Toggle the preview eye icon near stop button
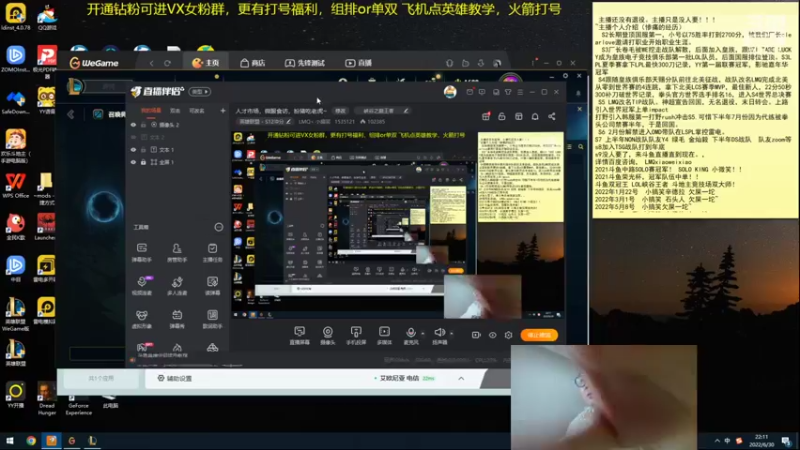The width and height of the screenshot is (800, 450). (x=492, y=335)
